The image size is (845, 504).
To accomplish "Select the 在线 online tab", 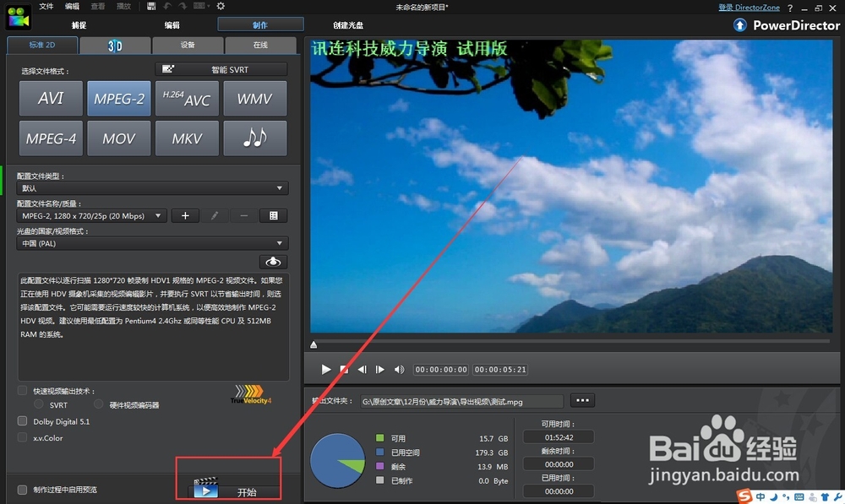I will pos(261,46).
